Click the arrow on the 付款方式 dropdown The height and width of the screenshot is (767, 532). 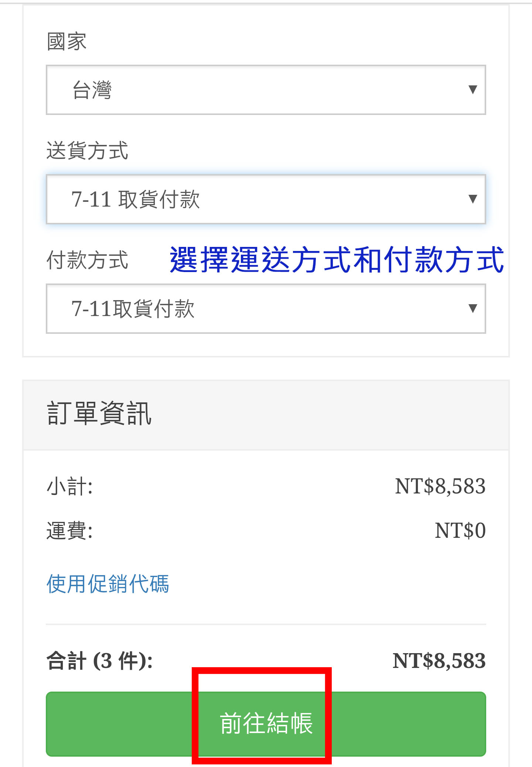(473, 308)
